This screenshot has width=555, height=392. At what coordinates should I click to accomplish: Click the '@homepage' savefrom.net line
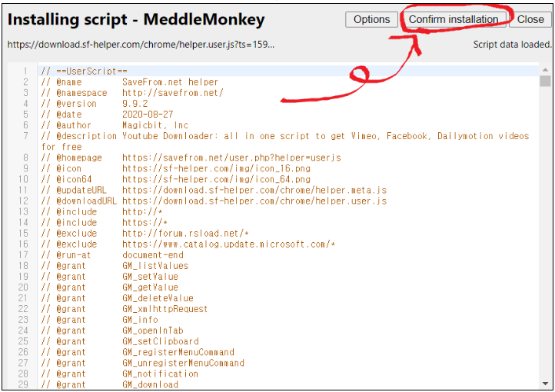click(x=191, y=158)
